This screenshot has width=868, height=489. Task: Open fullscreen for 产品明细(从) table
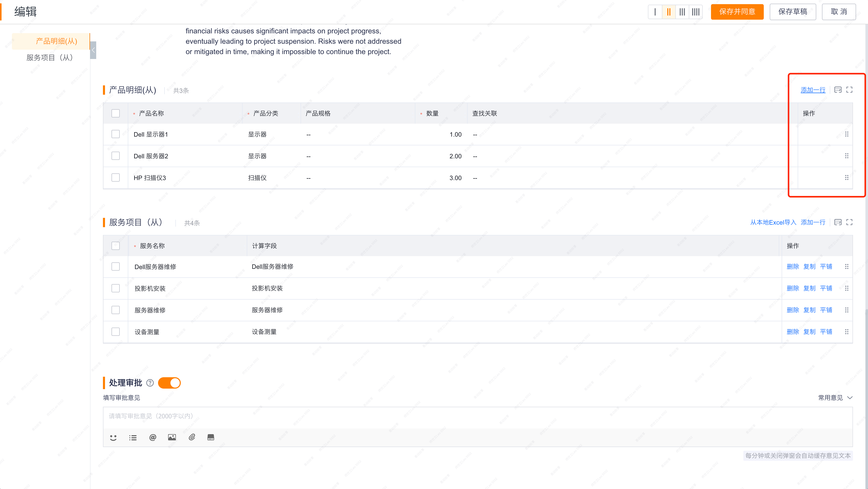849,90
